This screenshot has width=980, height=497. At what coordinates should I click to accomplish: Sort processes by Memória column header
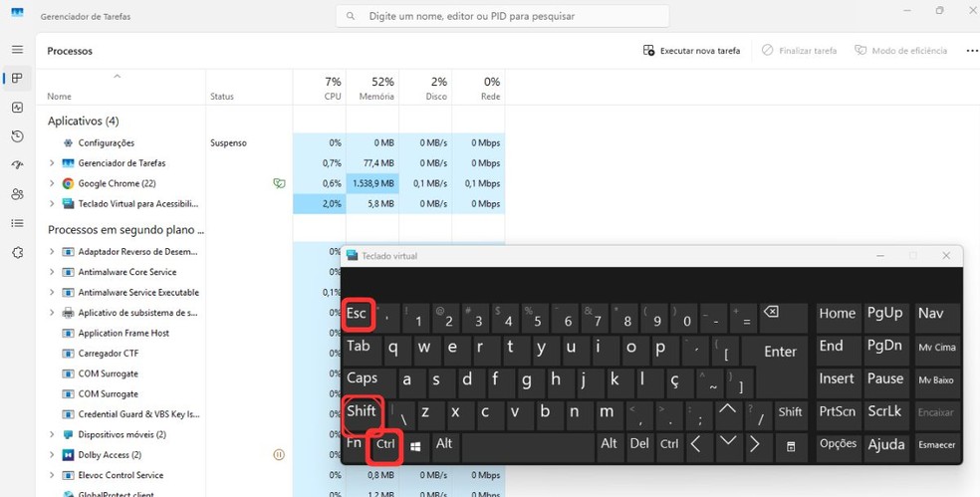coord(372,87)
